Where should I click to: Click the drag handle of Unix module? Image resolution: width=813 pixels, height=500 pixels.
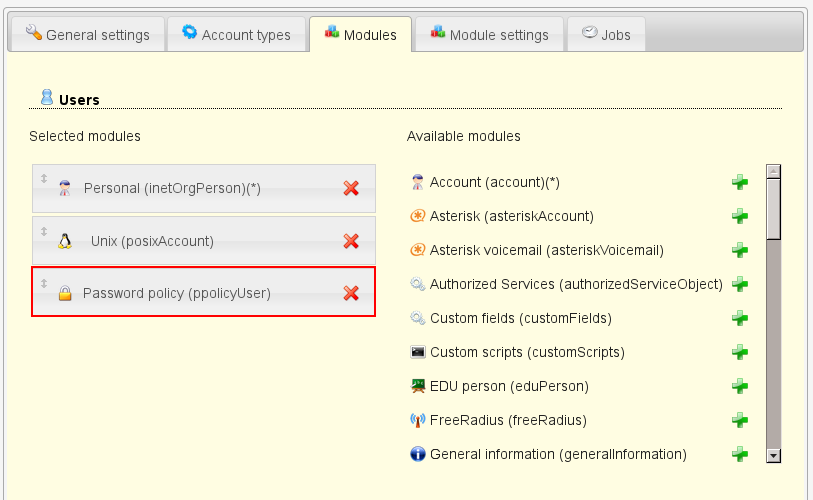coord(44,231)
